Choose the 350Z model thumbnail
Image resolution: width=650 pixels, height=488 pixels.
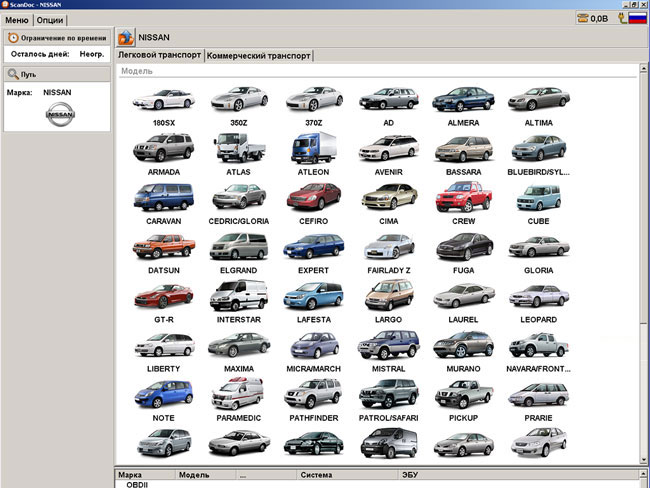(x=238, y=98)
